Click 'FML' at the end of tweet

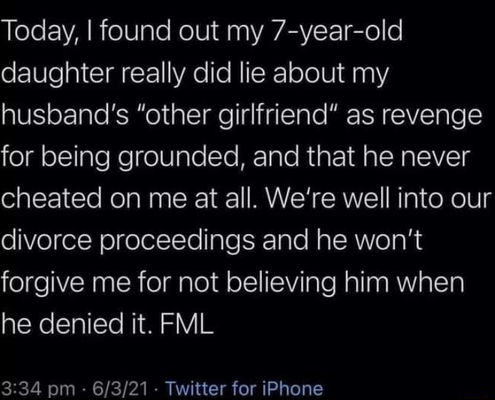186,324
